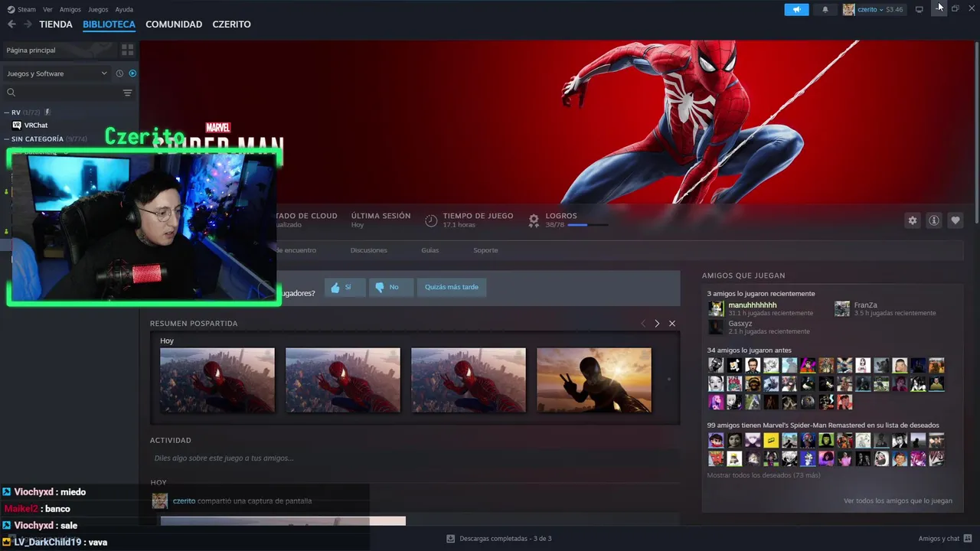Click the VRChat game icon
This screenshot has height=551, width=980.
click(17, 125)
